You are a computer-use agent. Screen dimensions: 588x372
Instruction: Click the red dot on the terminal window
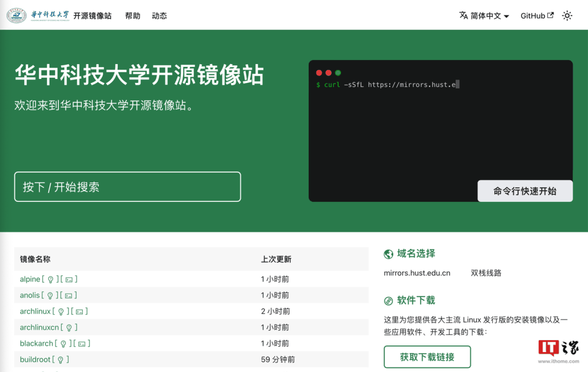tap(320, 72)
